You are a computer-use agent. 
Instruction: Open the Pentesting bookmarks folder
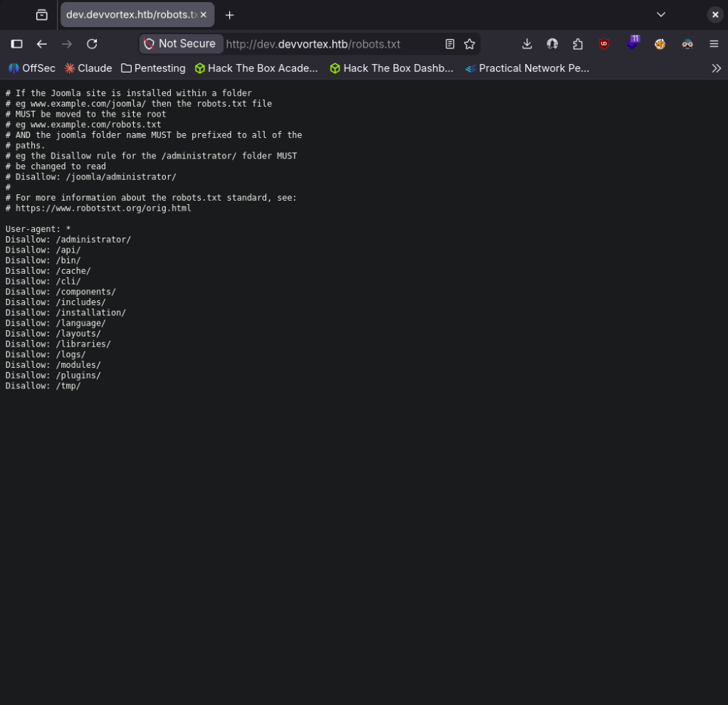pyautogui.click(x=153, y=68)
